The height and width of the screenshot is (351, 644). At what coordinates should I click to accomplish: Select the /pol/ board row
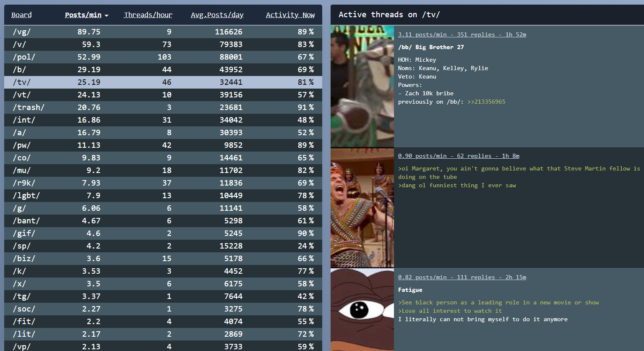tap(163, 57)
